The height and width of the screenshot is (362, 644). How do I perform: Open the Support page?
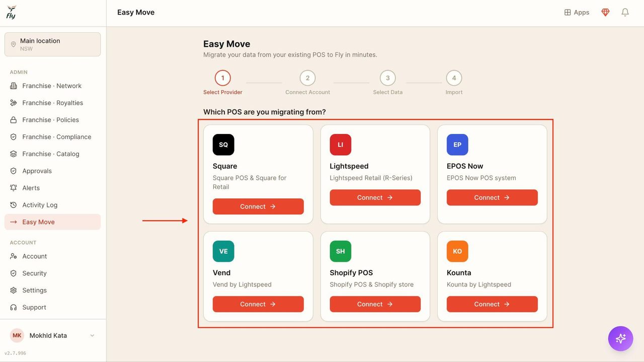point(53,307)
